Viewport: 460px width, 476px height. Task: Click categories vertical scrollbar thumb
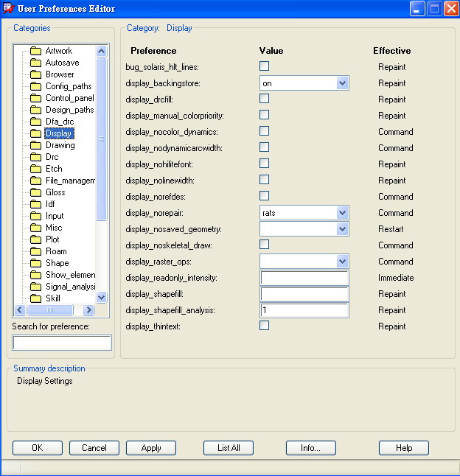[x=102, y=139]
